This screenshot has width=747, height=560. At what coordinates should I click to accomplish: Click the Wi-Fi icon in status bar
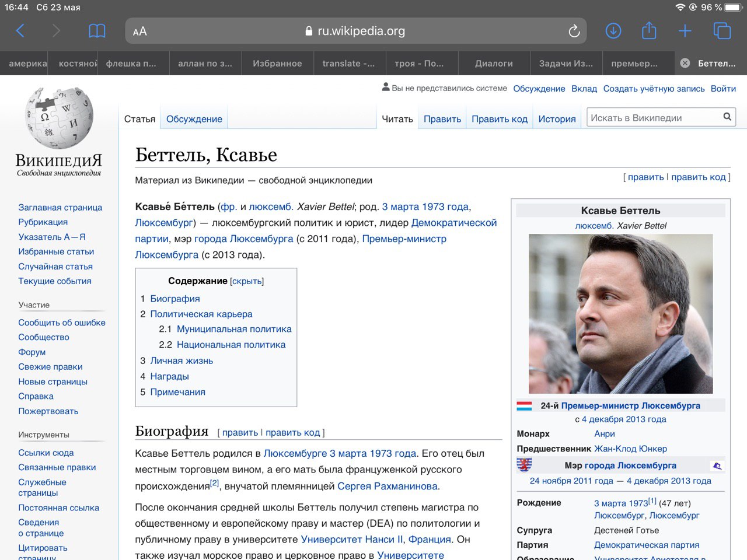(680, 7)
